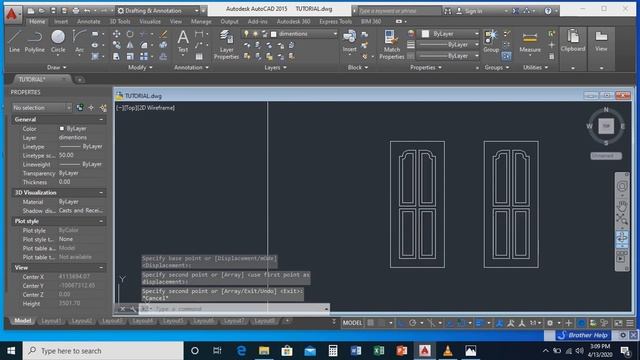The width and height of the screenshot is (640, 360).
Task: Click the Group tool
Action: 491,41
